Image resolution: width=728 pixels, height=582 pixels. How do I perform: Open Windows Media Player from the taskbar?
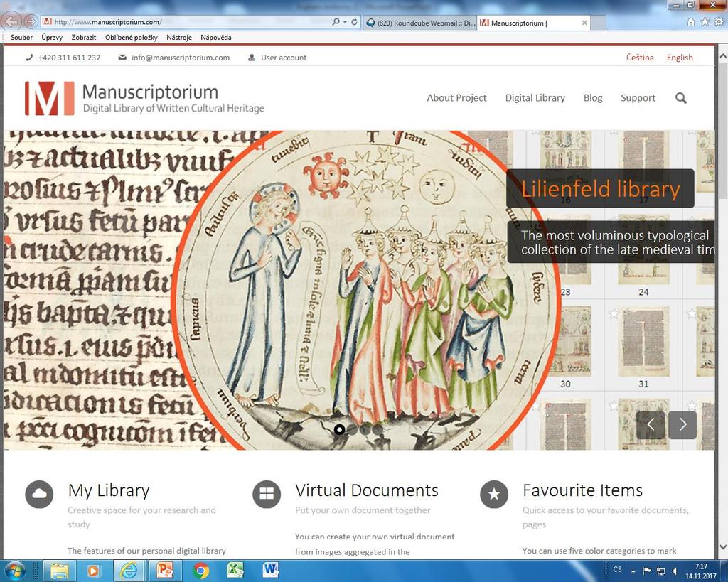click(x=93, y=571)
